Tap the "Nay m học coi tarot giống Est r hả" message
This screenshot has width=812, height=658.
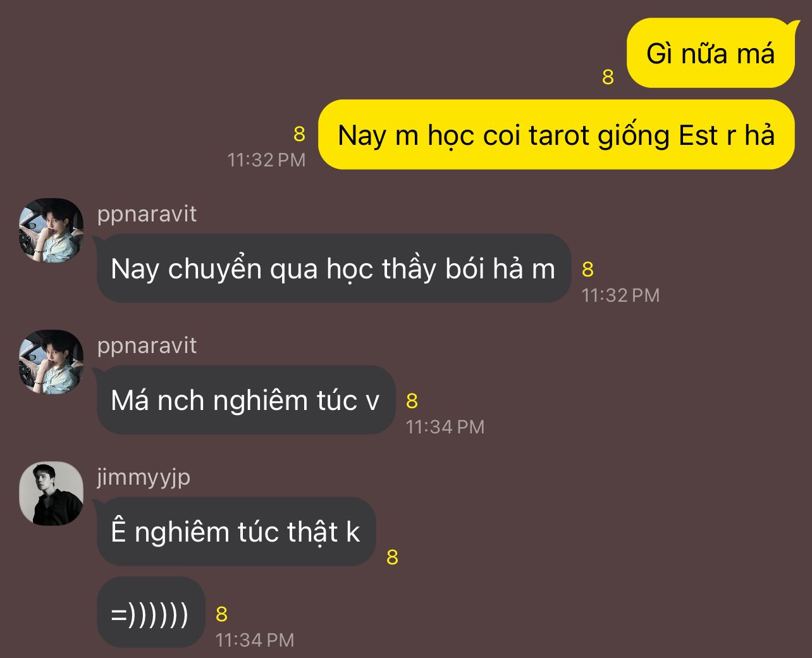point(557,135)
